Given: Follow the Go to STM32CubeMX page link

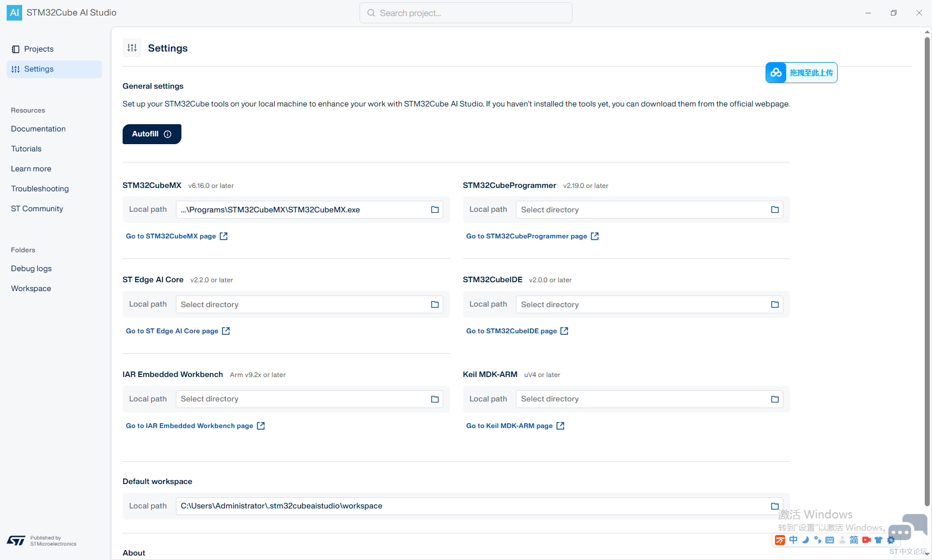Looking at the screenshot, I should click(x=177, y=236).
